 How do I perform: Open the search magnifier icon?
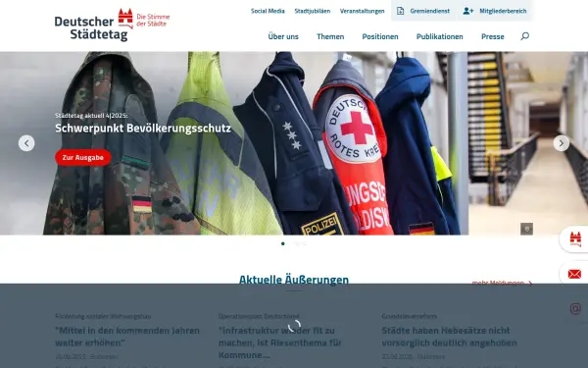(x=525, y=36)
